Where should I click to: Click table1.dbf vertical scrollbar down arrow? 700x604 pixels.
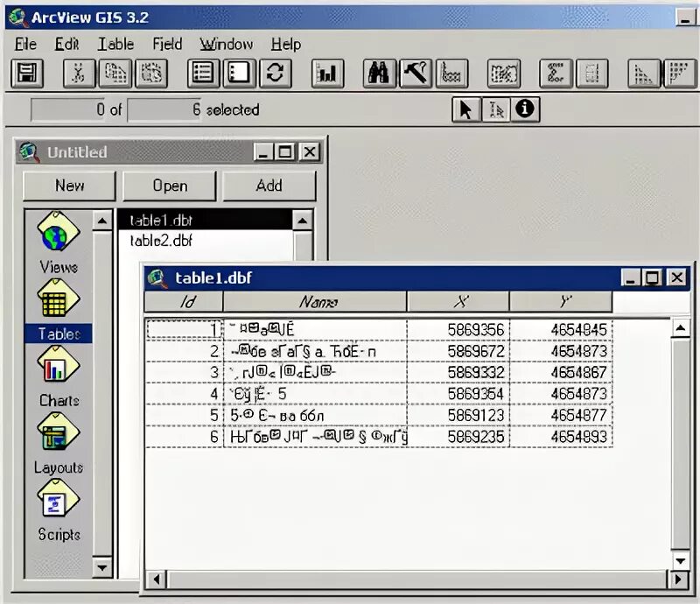tap(681, 560)
